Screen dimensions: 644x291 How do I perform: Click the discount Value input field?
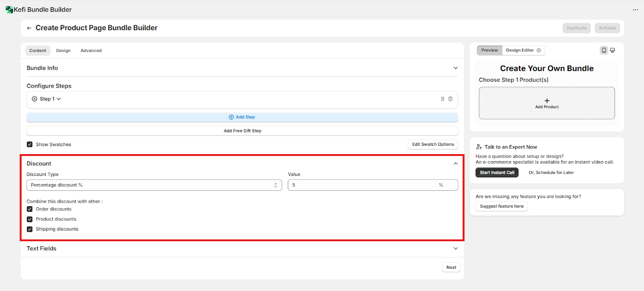coord(362,185)
